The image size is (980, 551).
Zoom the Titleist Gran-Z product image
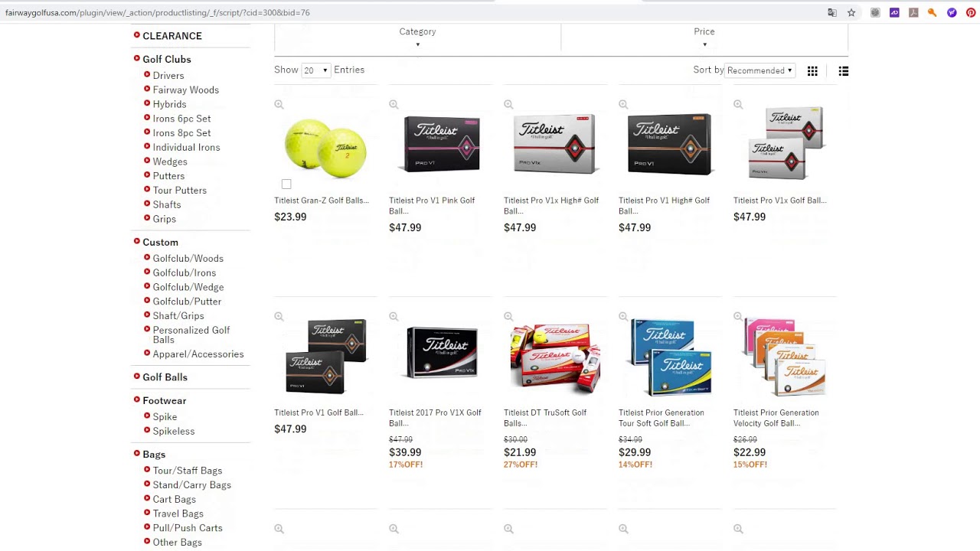pos(279,105)
